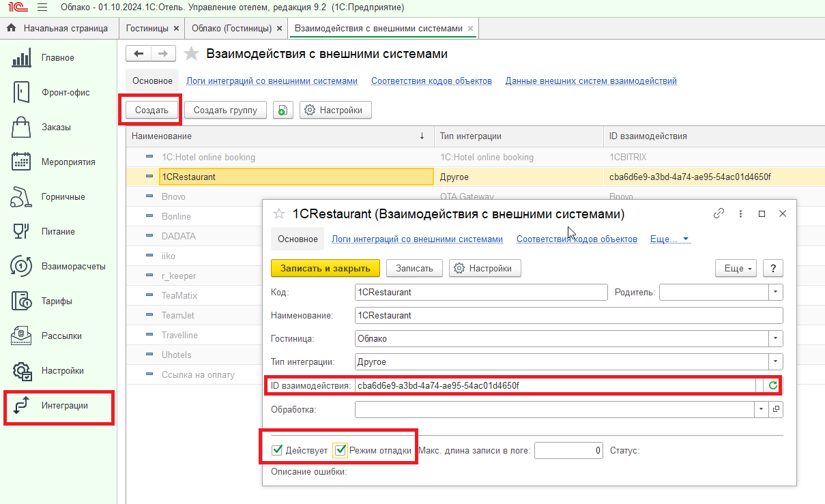
Task: Open Соответствия кодов объектов link in dialog
Action: point(577,239)
